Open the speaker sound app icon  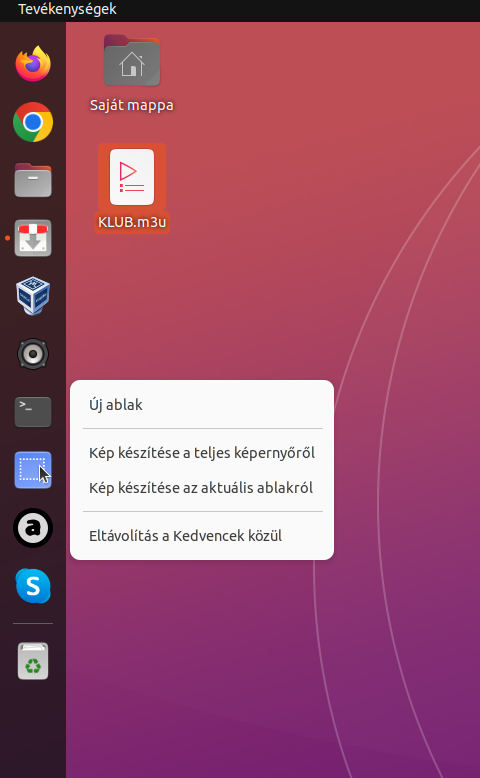point(33,354)
